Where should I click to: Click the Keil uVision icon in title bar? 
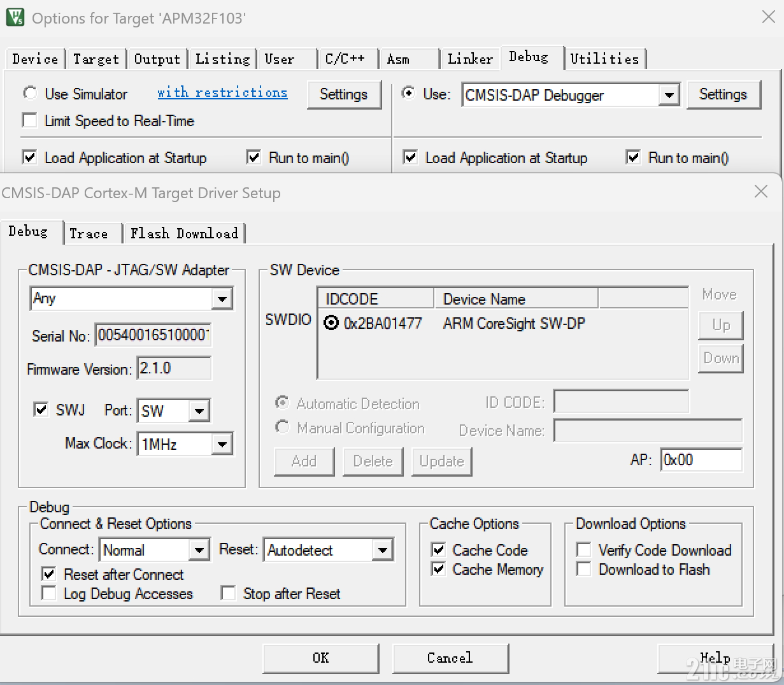(x=15, y=17)
